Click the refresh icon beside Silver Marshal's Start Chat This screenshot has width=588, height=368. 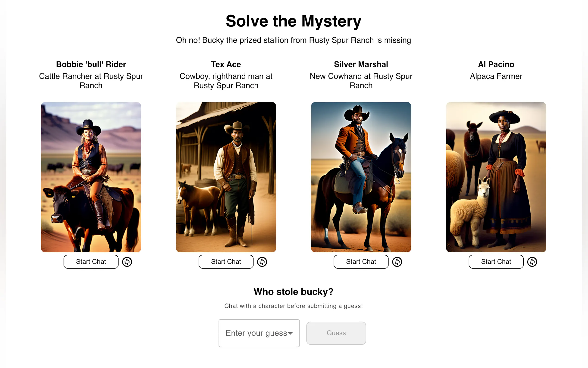397,262
